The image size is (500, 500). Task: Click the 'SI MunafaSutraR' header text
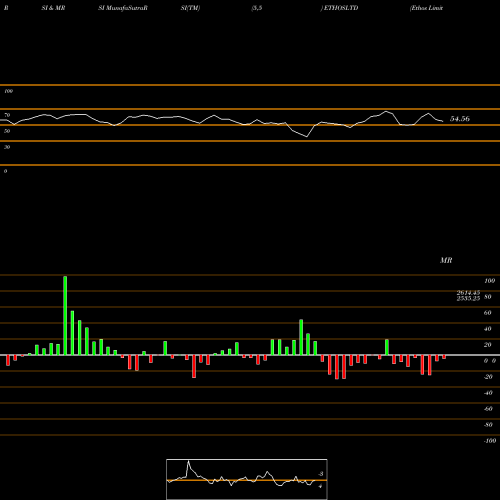click(123, 8)
